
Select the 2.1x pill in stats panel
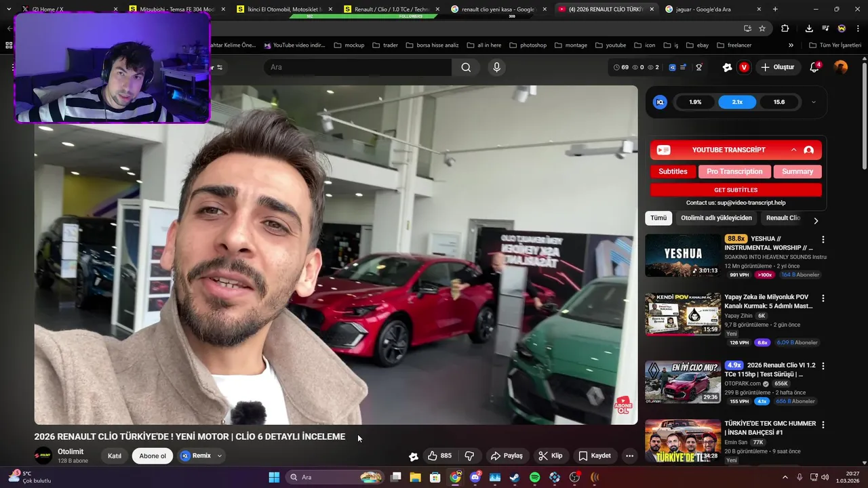(x=737, y=102)
